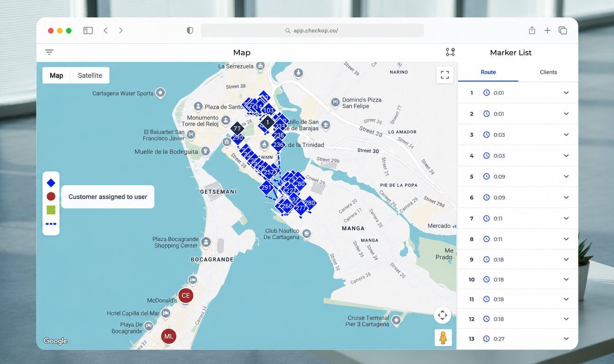Expand route row 12 chevron
The image size is (614, 364).
point(566,319)
